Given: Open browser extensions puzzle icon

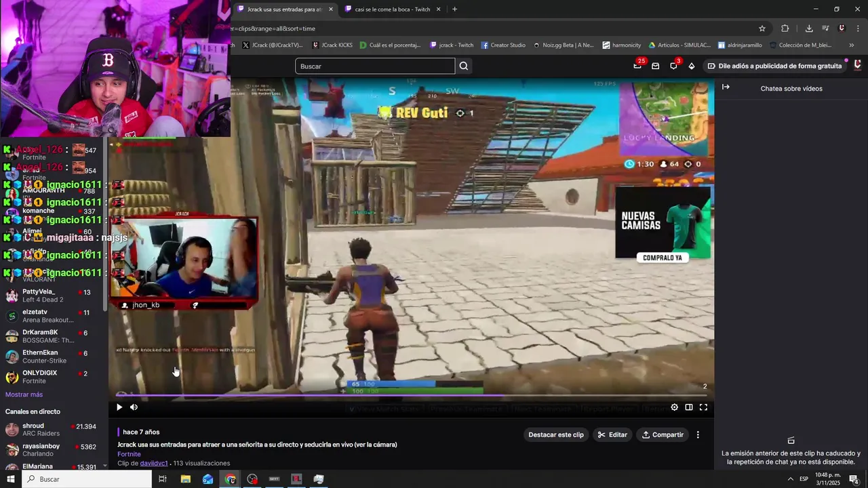Looking at the screenshot, I should 785,28.
